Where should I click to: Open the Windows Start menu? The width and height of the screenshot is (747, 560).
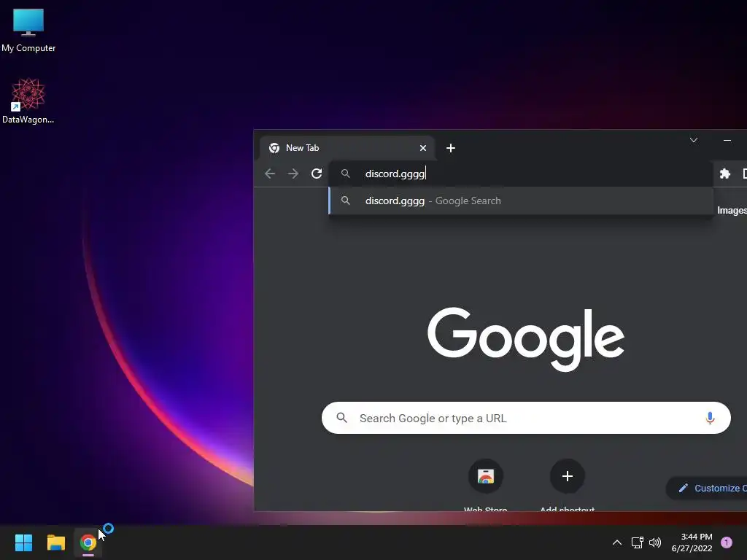(x=23, y=542)
